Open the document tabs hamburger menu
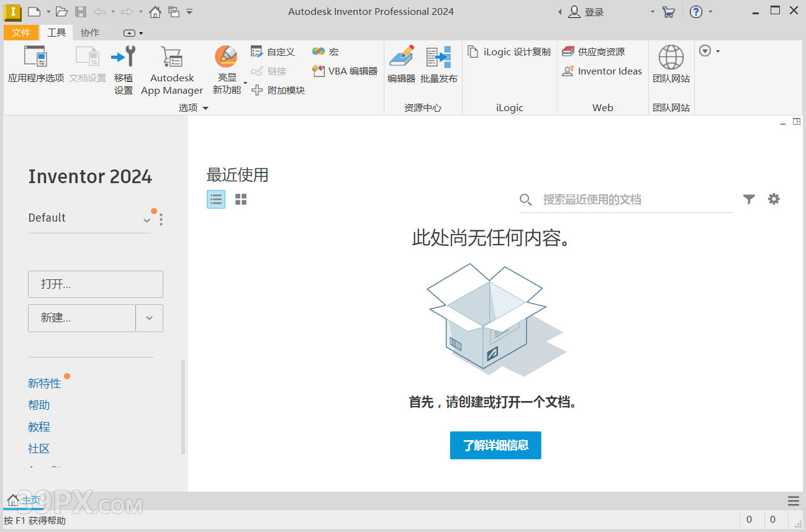Screen dimensions: 806x532 [793, 501]
